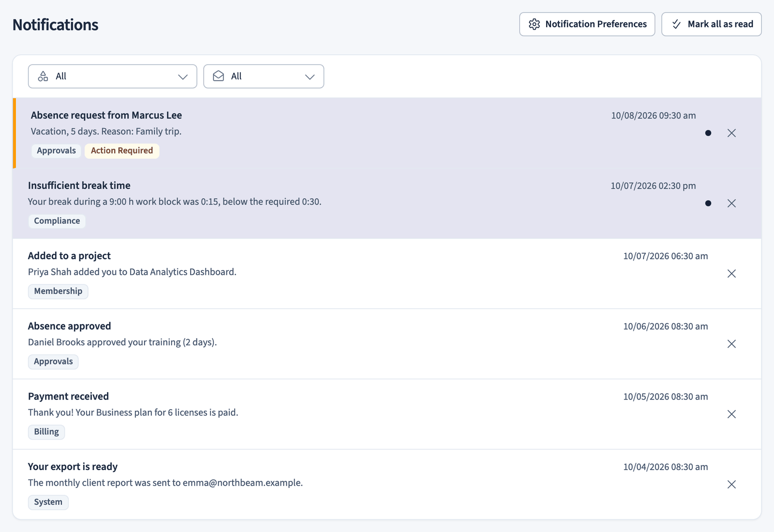Click timestamp 10/04/2026 08:30 am
The height and width of the screenshot is (532, 774).
tap(666, 467)
